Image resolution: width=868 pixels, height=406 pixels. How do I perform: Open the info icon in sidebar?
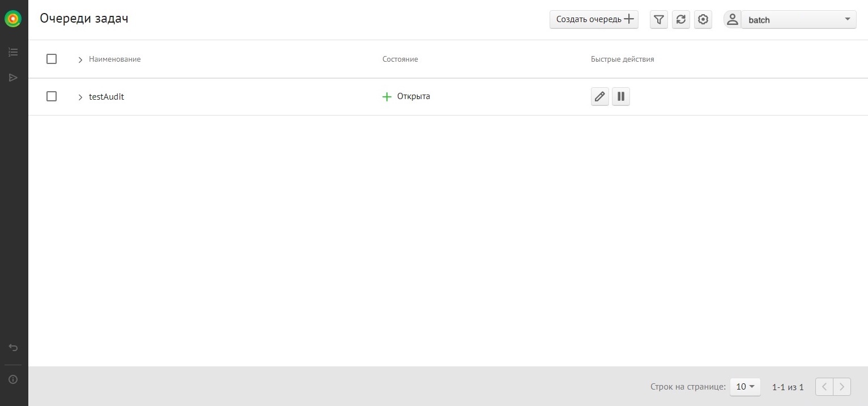pos(14,379)
